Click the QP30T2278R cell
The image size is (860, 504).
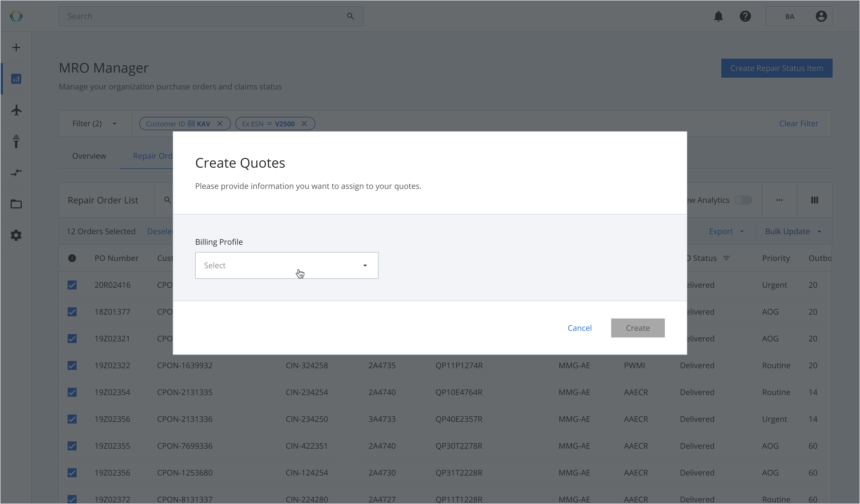[459, 446]
